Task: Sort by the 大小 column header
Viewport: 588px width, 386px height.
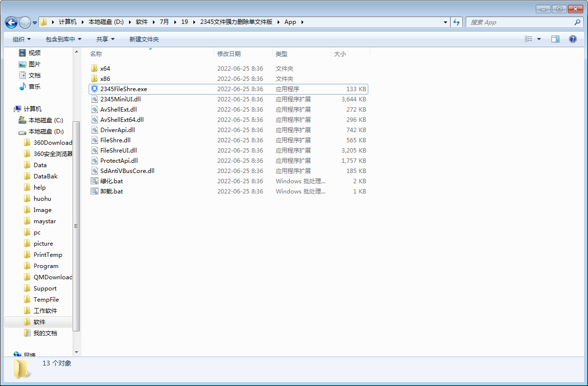Action: coord(340,54)
